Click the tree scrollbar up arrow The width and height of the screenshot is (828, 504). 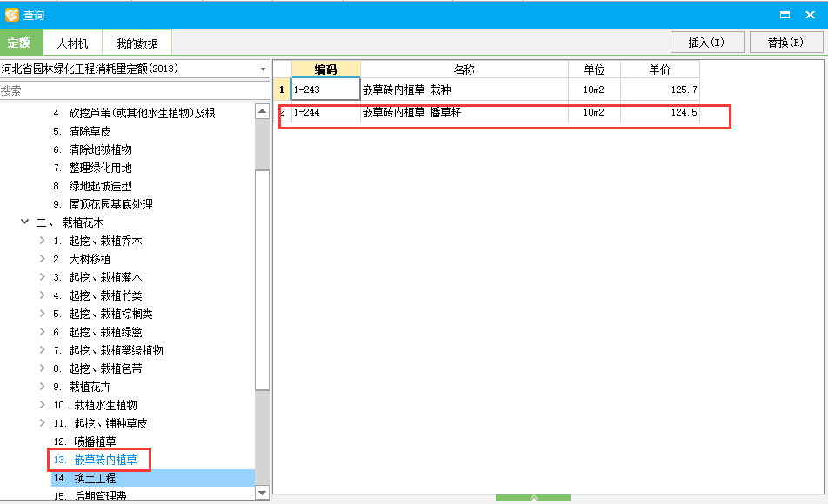[x=263, y=111]
